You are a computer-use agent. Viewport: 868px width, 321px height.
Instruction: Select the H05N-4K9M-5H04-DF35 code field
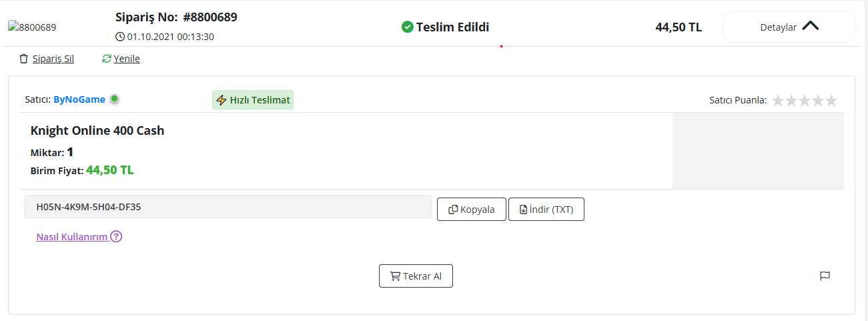click(228, 207)
